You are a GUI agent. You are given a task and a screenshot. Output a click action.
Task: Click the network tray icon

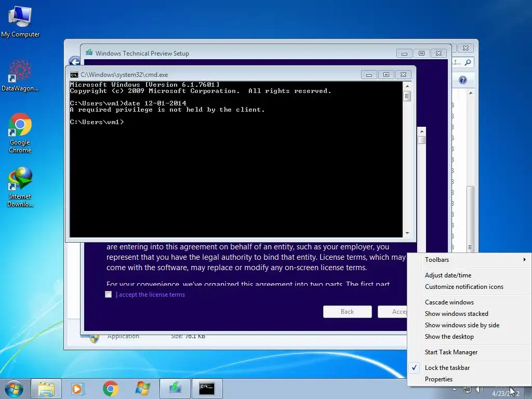pyautogui.click(x=467, y=390)
